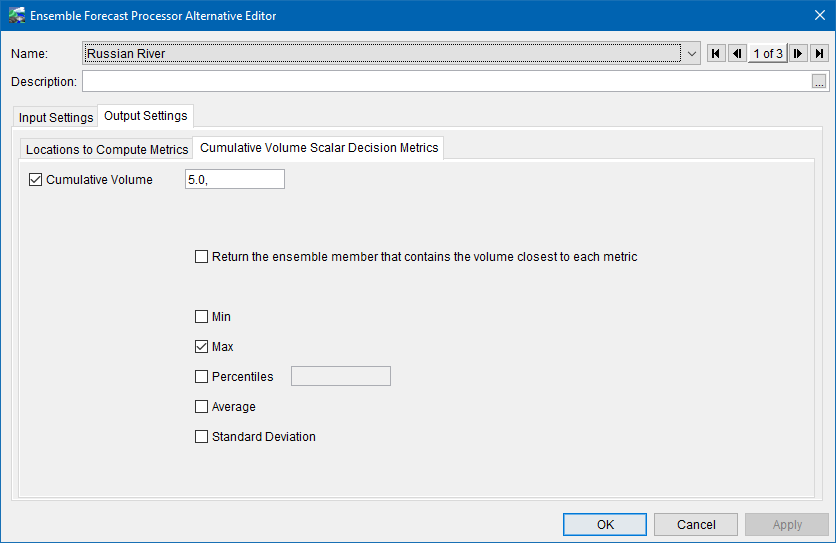836x543 pixels.
Task: Click the Cancel button
Action: [x=696, y=524]
